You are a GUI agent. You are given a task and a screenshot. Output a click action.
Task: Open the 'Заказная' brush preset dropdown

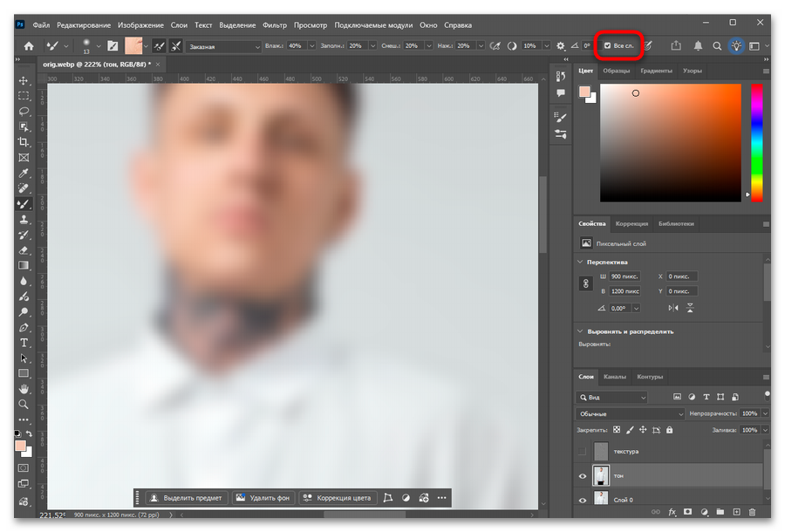tap(223, 46)
